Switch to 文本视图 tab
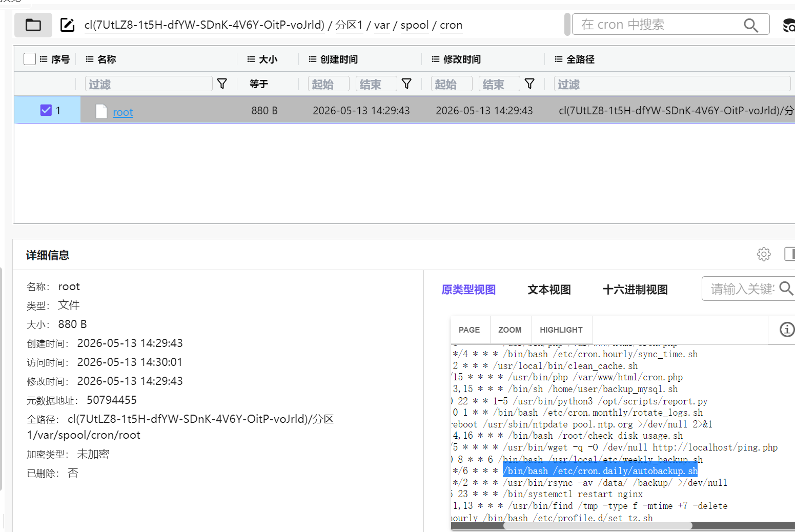 (x=549, y=290)
